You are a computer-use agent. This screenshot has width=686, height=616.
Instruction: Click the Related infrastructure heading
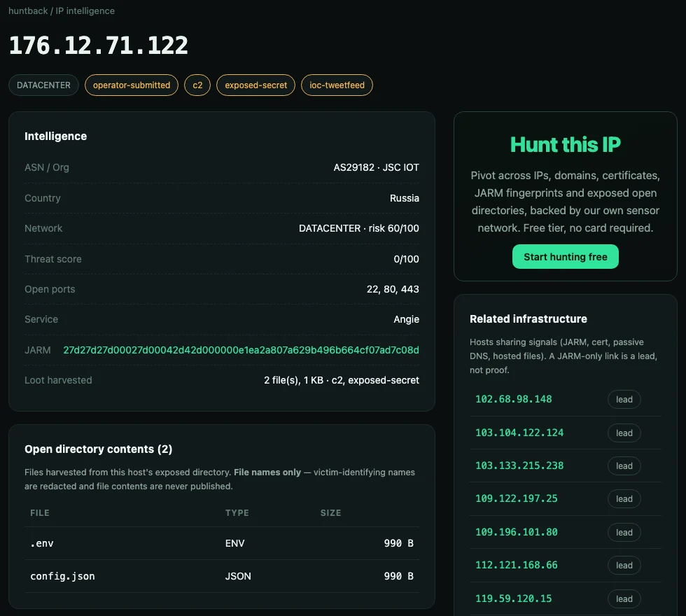pos(528,319)
